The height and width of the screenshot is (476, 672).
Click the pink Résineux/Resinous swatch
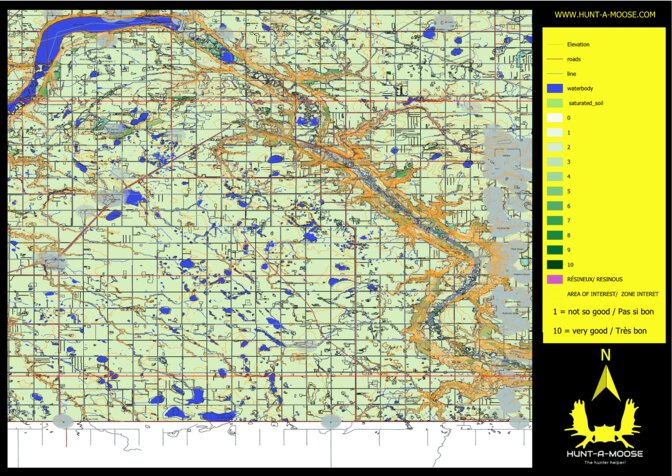click(553, 278)
